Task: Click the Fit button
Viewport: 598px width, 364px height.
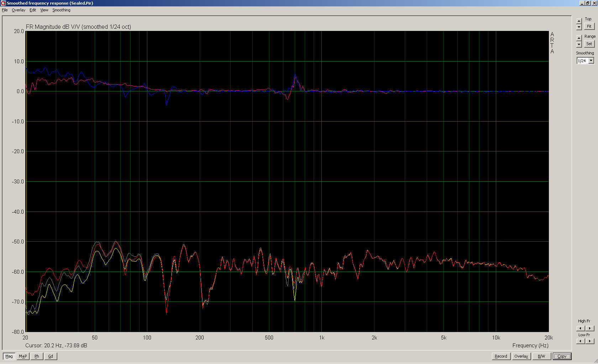Action: [x=589, y=26]
